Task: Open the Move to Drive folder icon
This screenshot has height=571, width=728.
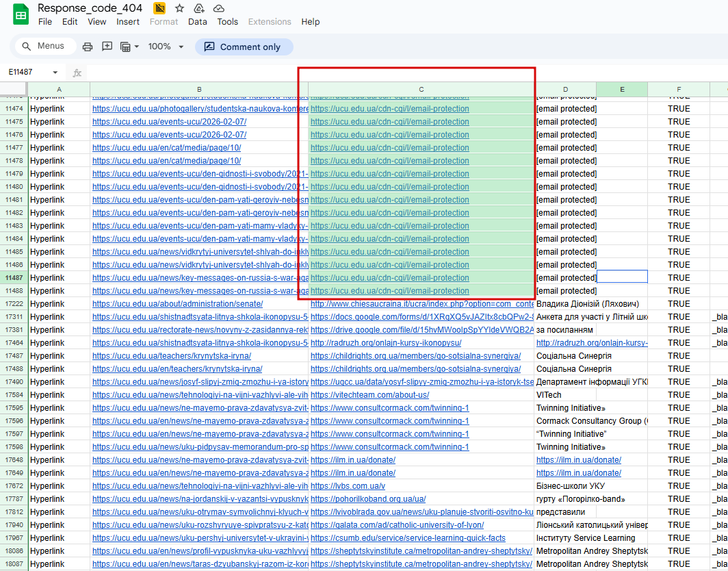Action: click(199, 8)
